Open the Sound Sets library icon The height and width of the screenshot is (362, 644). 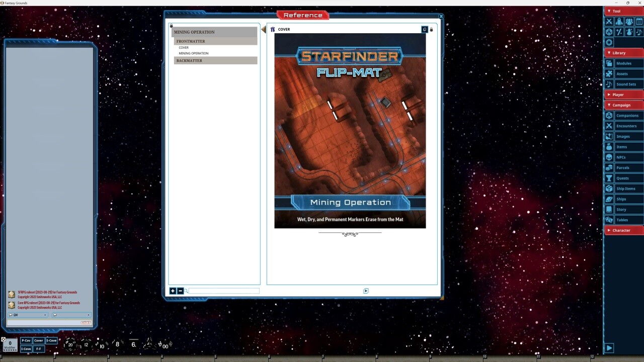pyautogui.click(x=609, y=84)
